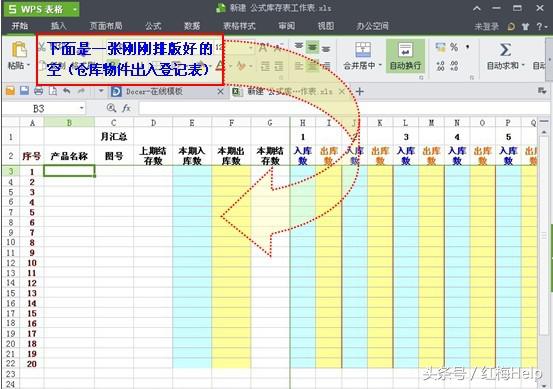
Task: Click the magnifier icon beside fx
Action: coord(111,108)
